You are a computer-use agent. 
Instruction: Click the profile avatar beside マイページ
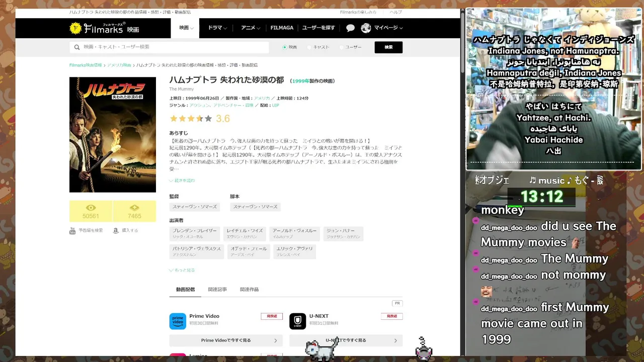[366, 28]
